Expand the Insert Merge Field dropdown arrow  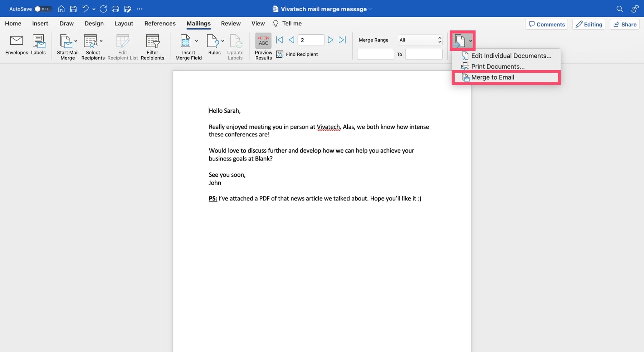pos(196,41)
